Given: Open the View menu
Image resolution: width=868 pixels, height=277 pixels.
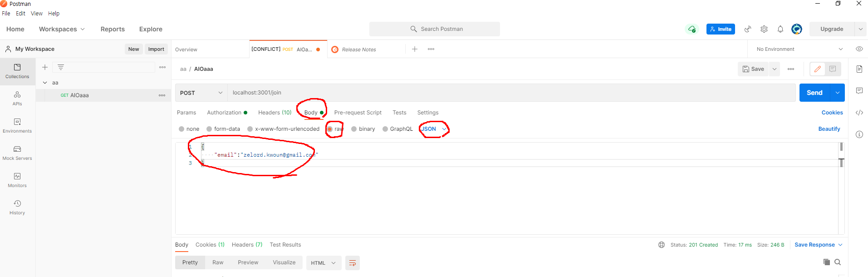Looking at the screenshot, I should (37, 14).
